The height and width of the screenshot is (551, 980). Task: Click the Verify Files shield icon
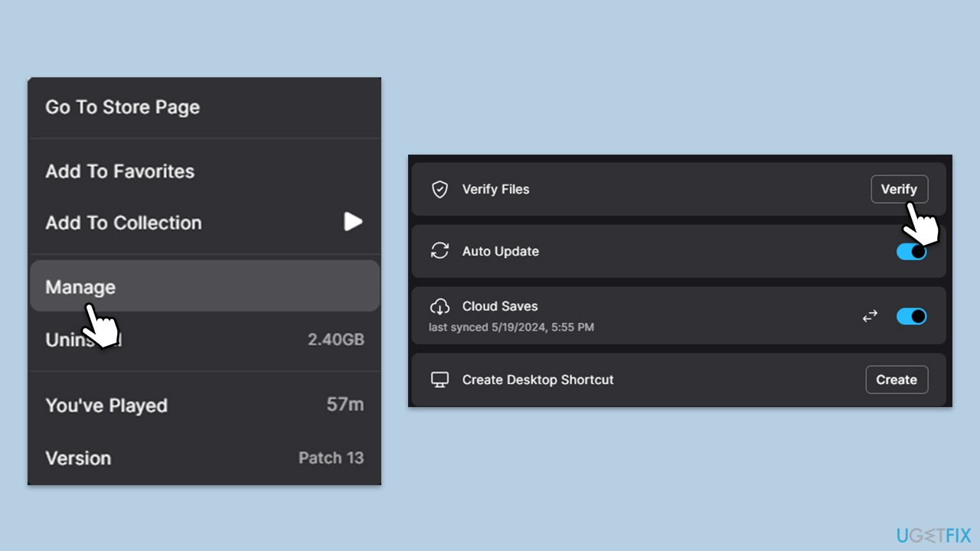[x=439, y=190]
